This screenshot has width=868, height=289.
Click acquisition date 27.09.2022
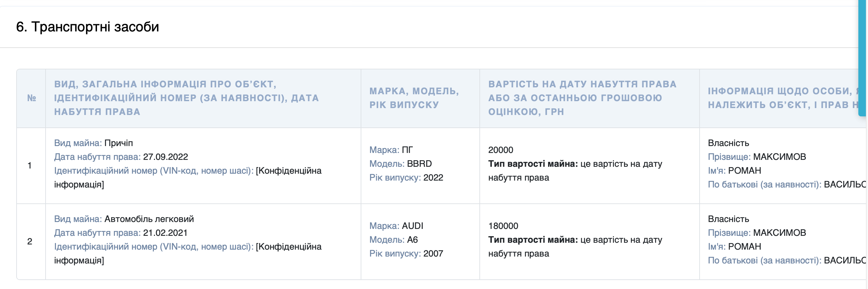point(165,157)
